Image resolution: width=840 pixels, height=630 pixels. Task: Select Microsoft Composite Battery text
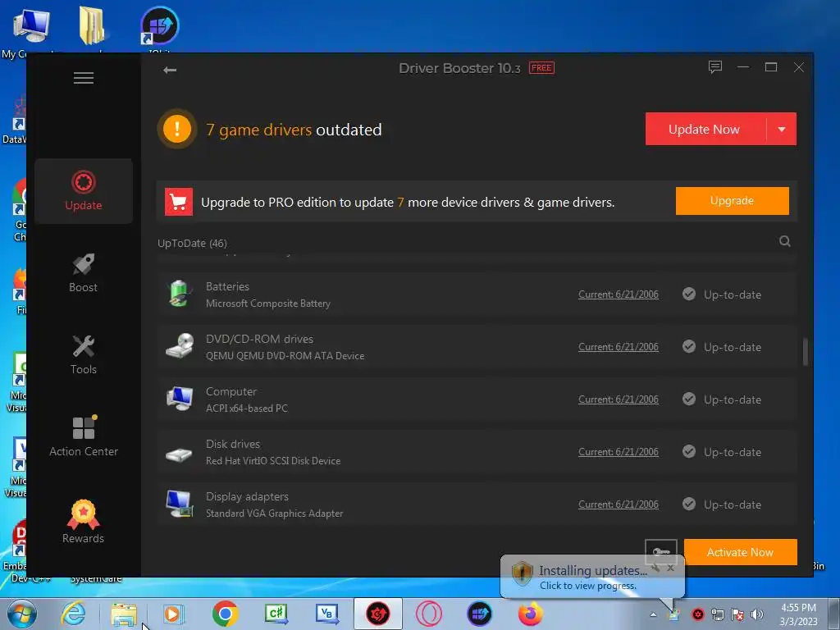(x=268, y=304)
